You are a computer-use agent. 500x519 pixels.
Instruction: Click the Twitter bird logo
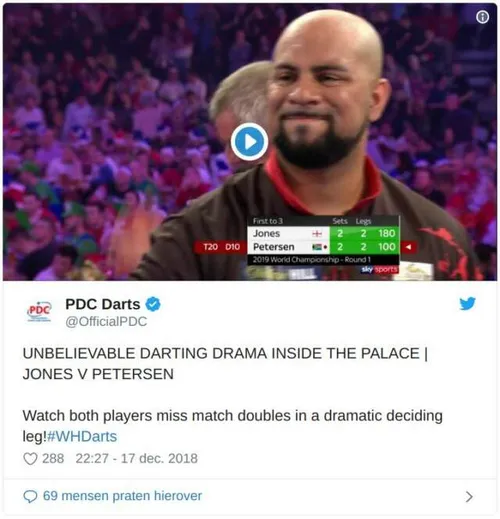coord(467,303)
